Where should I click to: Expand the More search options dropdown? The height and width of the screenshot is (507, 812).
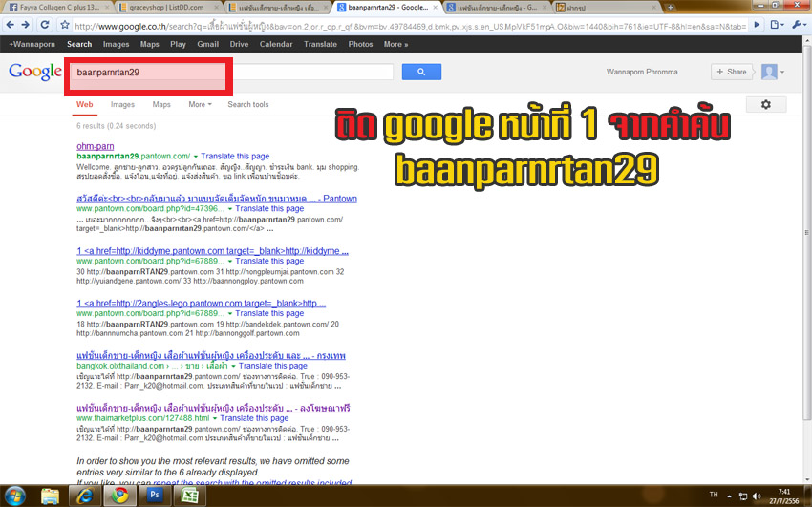point(200,104)
